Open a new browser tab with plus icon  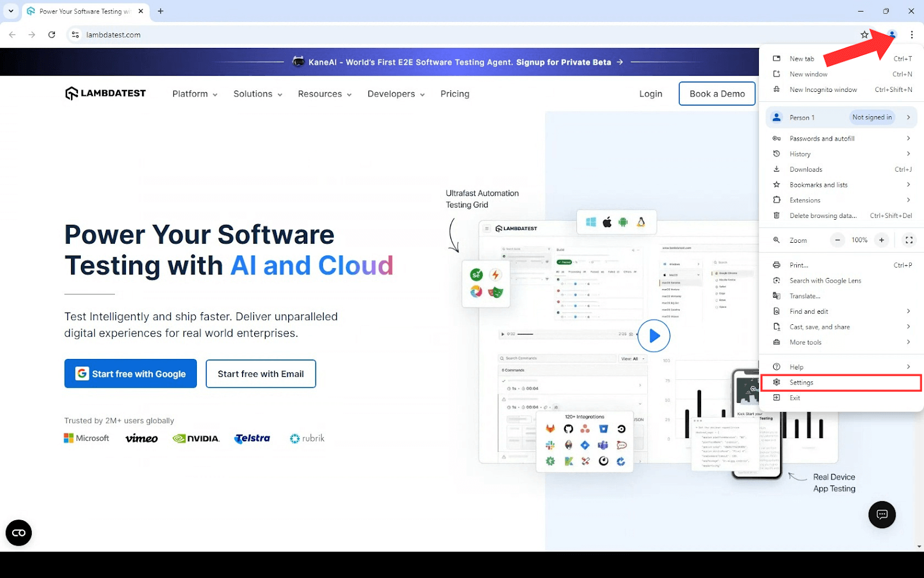(x=161, y=11)
